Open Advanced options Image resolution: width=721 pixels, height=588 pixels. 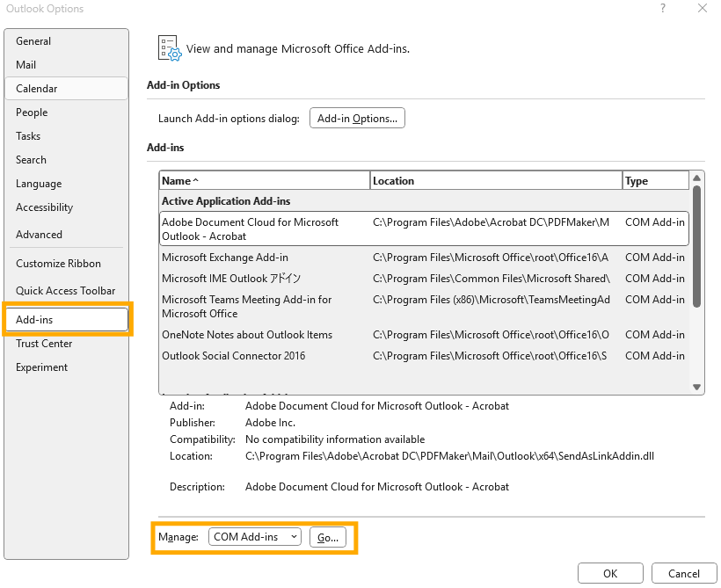(x=66, y=235)
